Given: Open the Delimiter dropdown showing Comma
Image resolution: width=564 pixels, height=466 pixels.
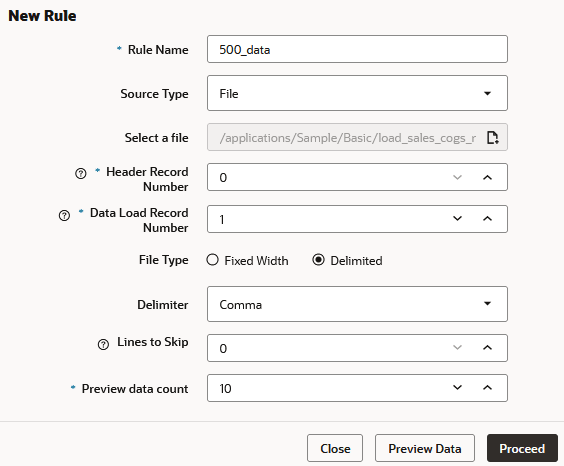Looking at the screenshot, I should click(357, 304).
